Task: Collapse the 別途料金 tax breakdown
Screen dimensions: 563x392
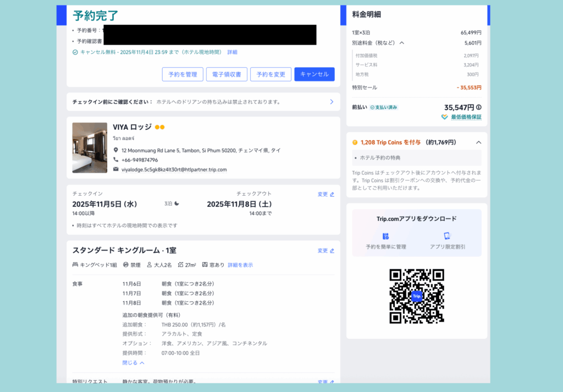Action: click(401, 43)
